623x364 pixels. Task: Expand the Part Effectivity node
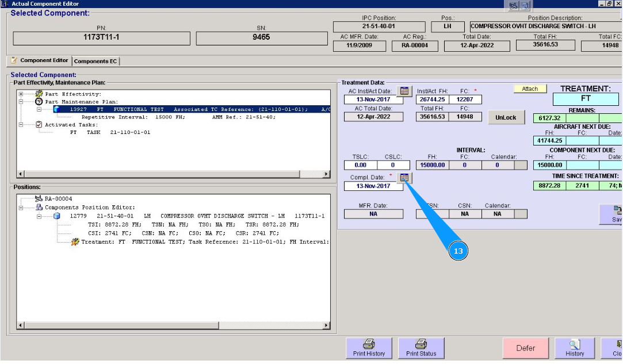pos(21,94)
